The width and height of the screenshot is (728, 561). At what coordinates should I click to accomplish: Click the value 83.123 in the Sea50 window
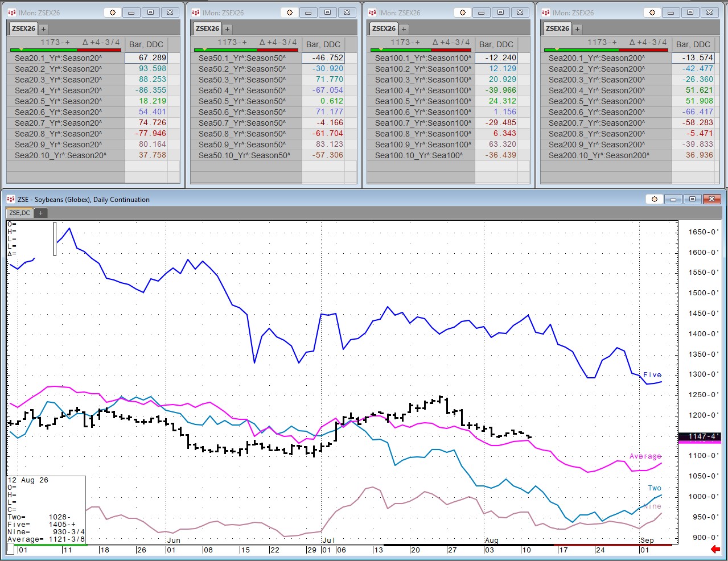tap(323, 145)
